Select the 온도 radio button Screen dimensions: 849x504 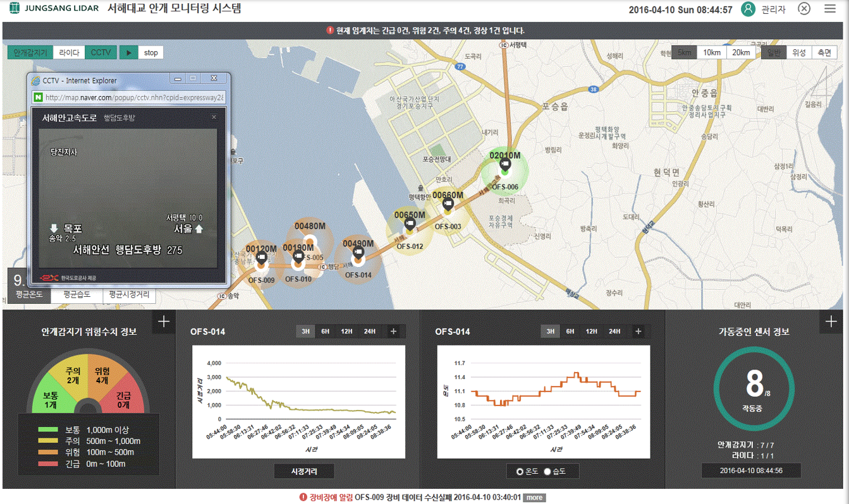[520, 472]
